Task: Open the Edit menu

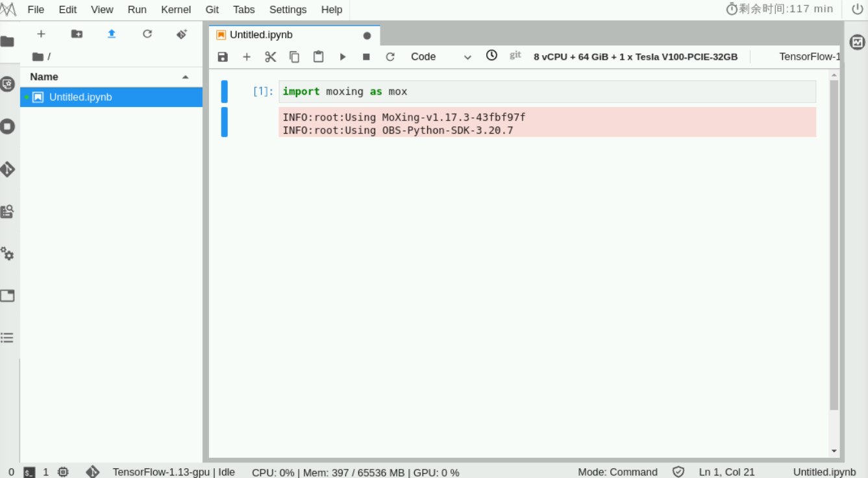Action: (x=68, y=10)
